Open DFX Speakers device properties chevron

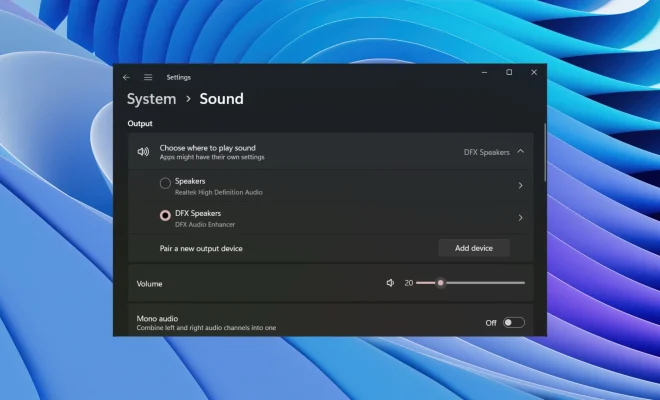pyautogui.click(x=521, y=218)
